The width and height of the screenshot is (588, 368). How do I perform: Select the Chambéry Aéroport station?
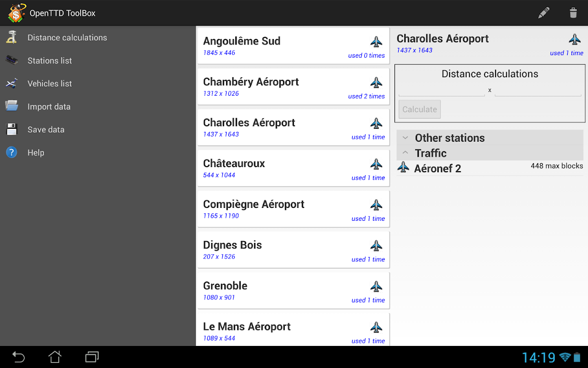(293, 87)
